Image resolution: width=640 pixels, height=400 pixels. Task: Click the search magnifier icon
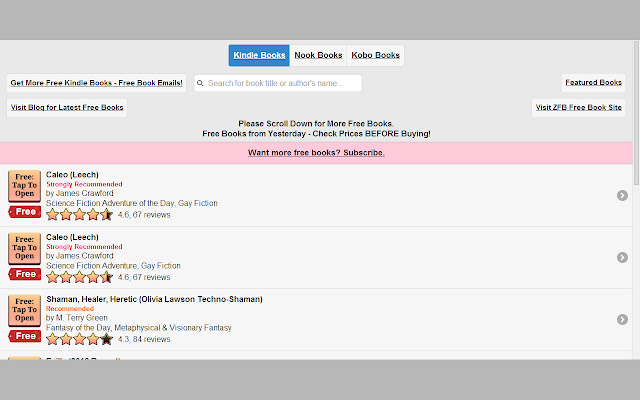coord(200,83)
